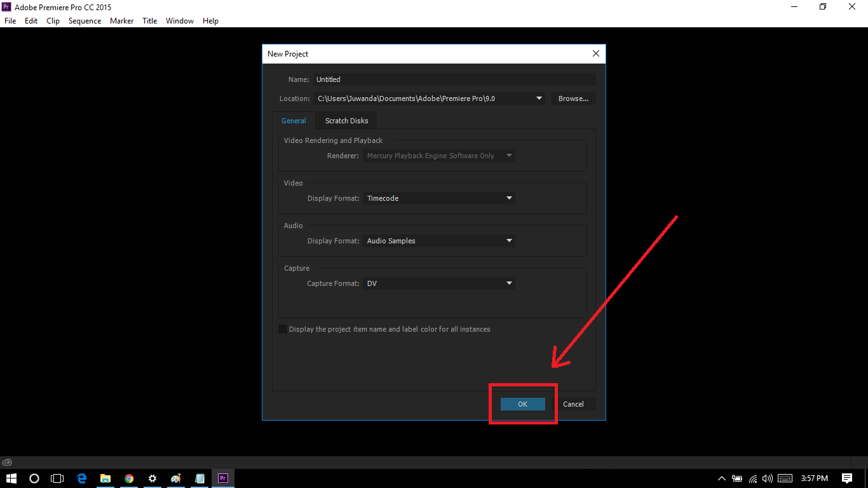This screenshot has width=868, height=488.
Task: Launch Microsoft Edge from taskbar
Action: [82, 478]
